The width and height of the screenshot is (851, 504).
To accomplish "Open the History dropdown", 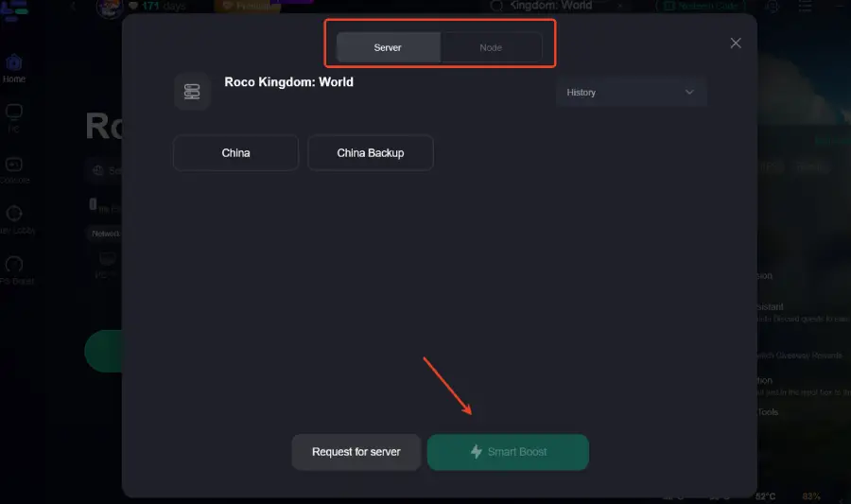I will coord(630,93).
